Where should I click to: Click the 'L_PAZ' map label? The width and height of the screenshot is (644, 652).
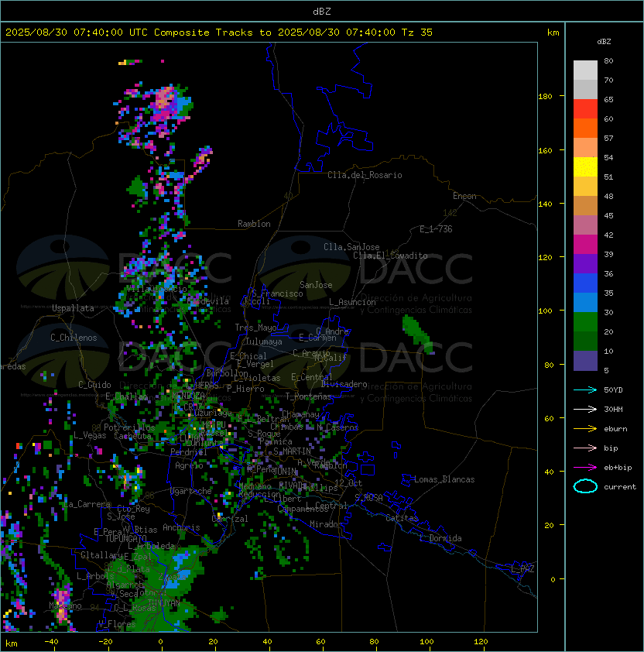click(522, 569)
